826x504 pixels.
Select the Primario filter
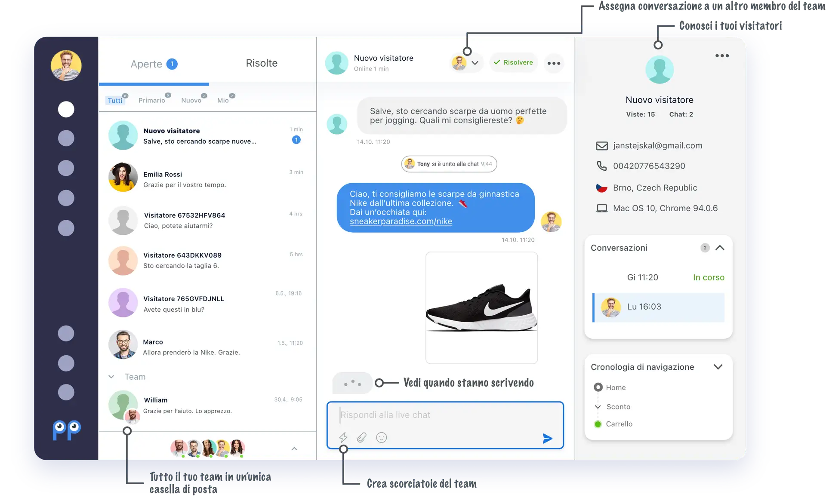[x=152, y=100]
